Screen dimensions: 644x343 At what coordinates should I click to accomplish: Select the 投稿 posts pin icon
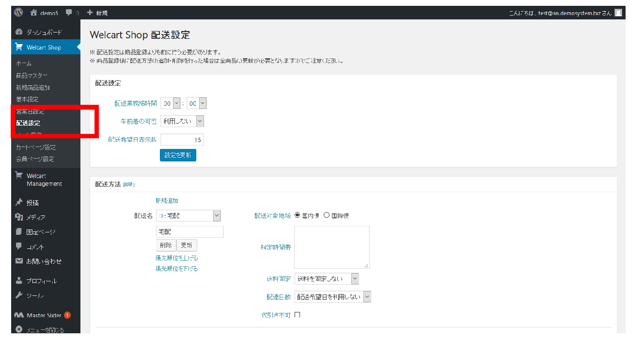(19, 202)
